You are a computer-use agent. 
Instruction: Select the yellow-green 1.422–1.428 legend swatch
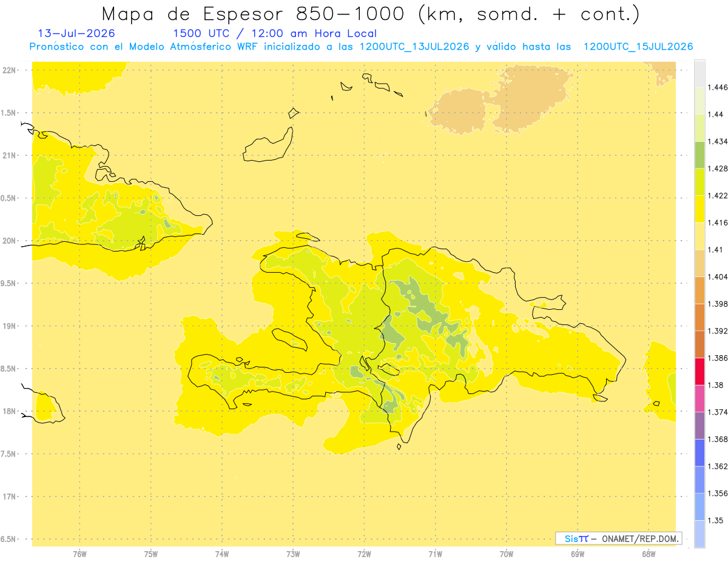[699, 182]
